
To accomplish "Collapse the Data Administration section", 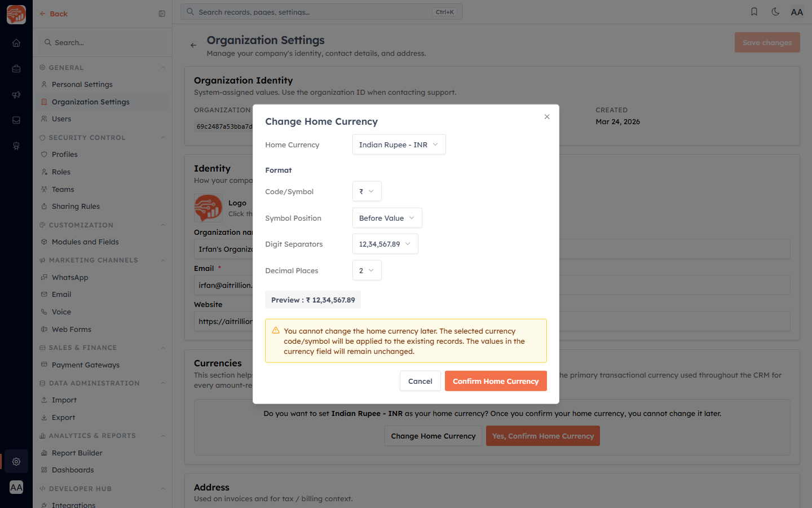I will coord(163,383).
